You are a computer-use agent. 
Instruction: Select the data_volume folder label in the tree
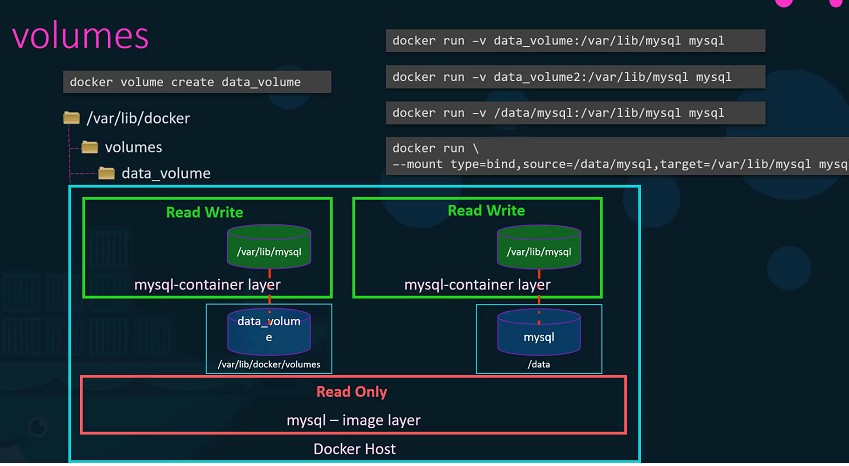(x=166, y=173)
